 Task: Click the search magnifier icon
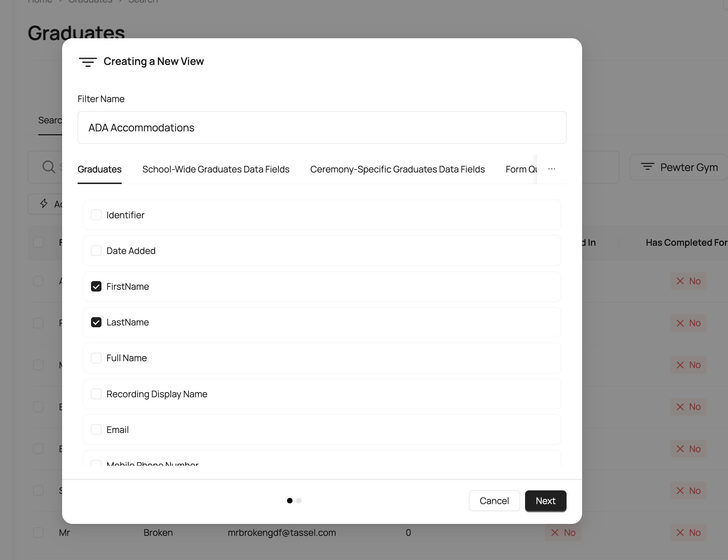click(48, 167)
